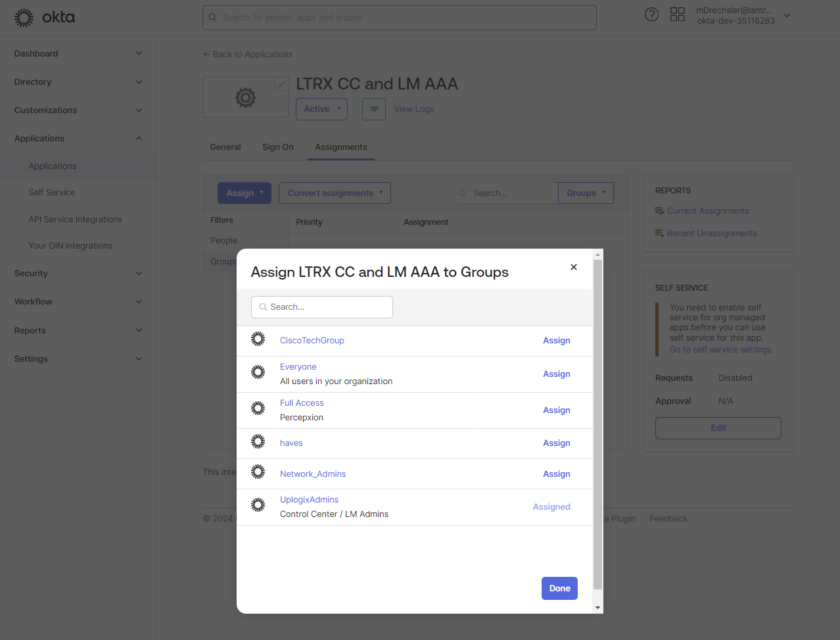Assign app to Network_Admins group
Viewport: 840px width, 640px height.
[x=557, y=474]
